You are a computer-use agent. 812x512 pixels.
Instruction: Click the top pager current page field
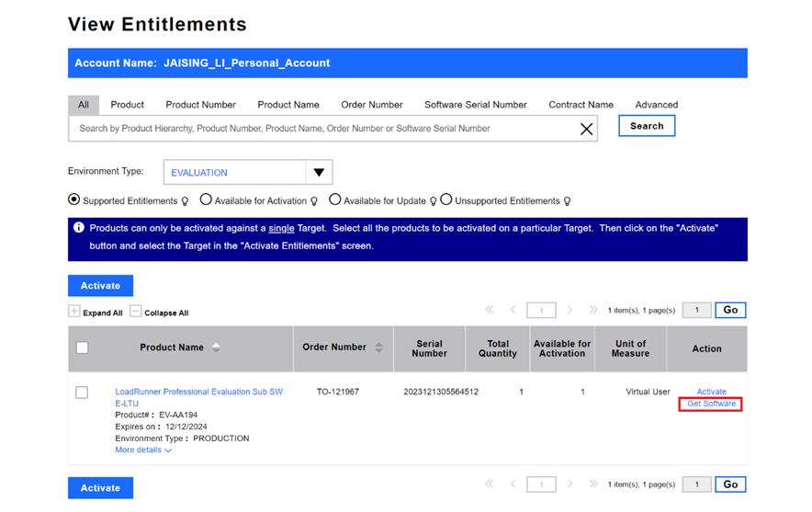tap(541, 311)
